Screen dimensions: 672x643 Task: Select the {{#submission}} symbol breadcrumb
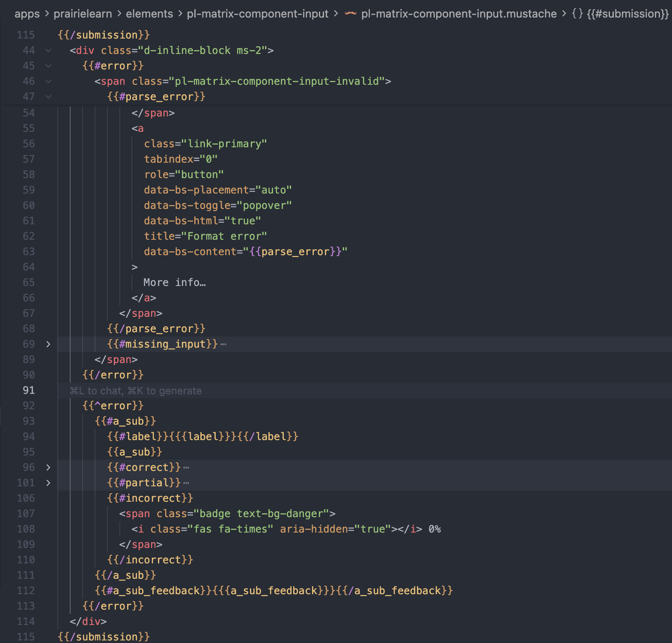click(627, 14)
